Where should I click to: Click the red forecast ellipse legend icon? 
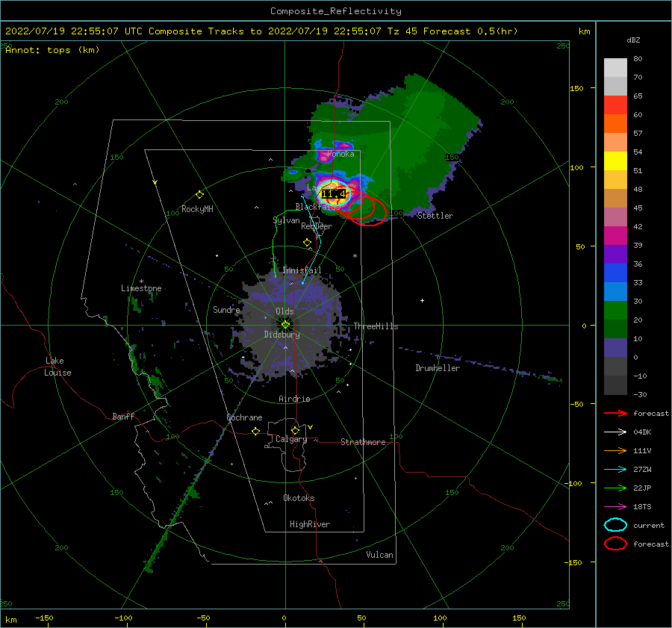[615, 544]
